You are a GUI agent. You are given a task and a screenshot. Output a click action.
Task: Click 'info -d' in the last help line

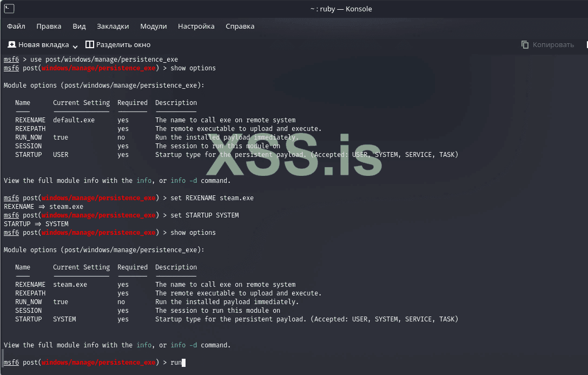point(184,345)
